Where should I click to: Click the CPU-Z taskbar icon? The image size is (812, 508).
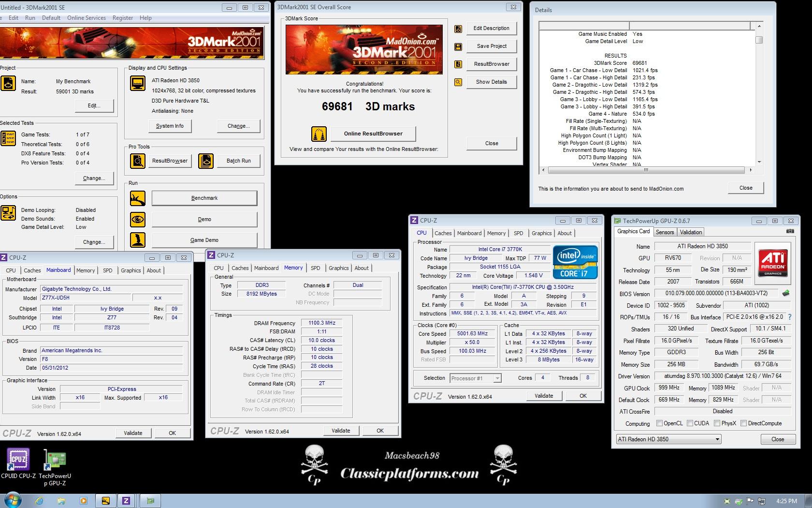(x=126, y=501)
